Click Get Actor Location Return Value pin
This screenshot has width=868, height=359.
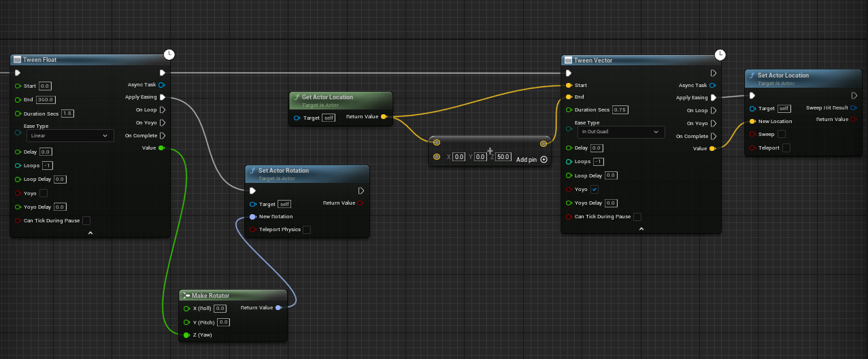point(384,117)
